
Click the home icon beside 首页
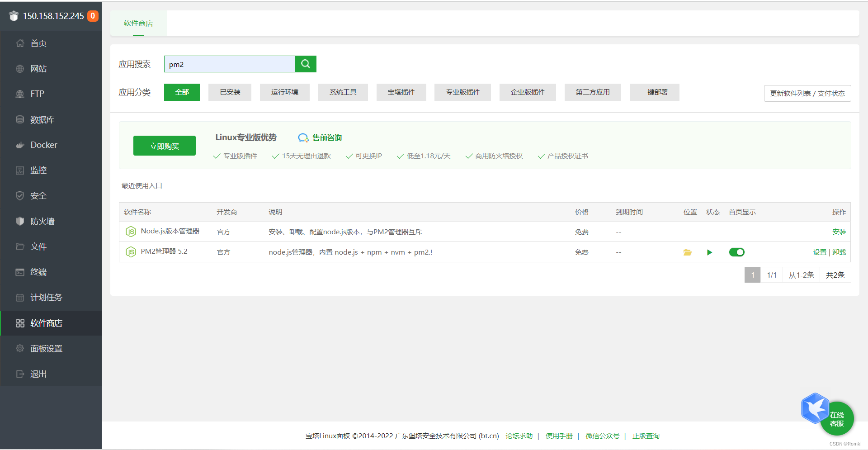pos(20,43)
